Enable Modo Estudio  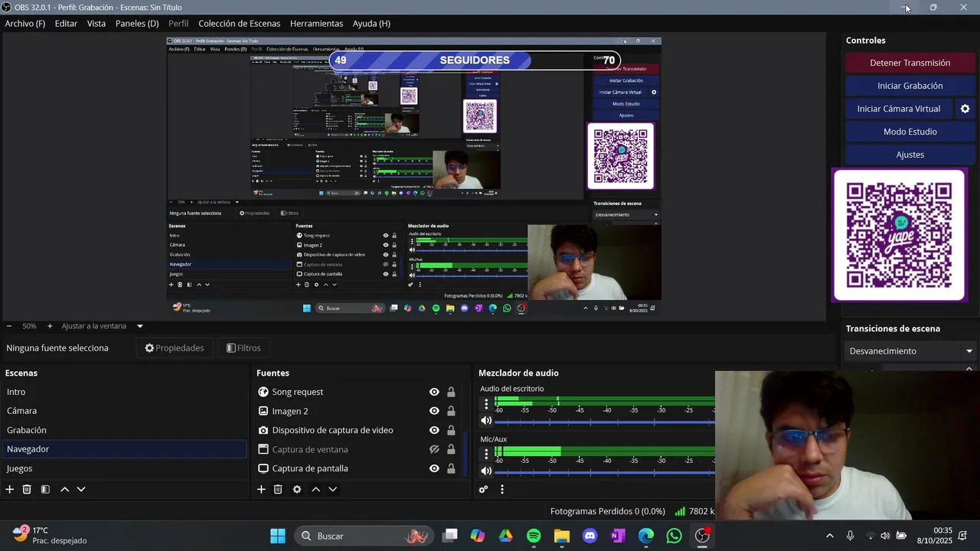910,132
